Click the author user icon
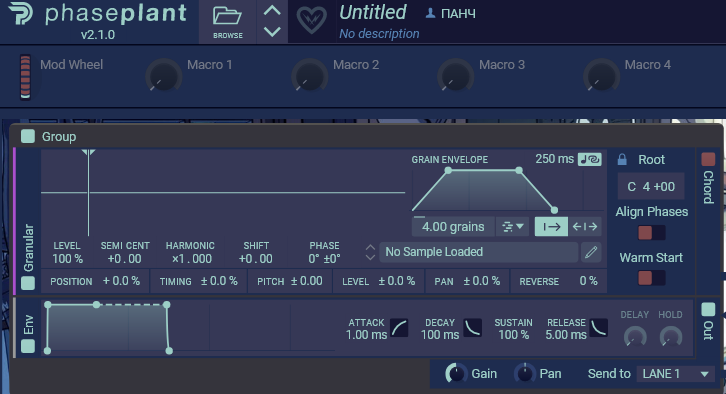The width and height of the screenshot is (726, 394). click(430, 13)
